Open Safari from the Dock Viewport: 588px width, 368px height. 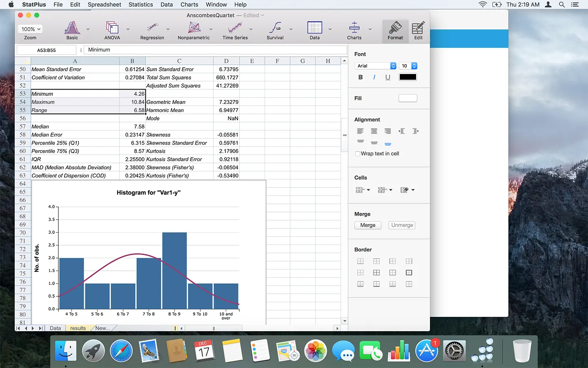pyautogui.click(x=121, y=351)
